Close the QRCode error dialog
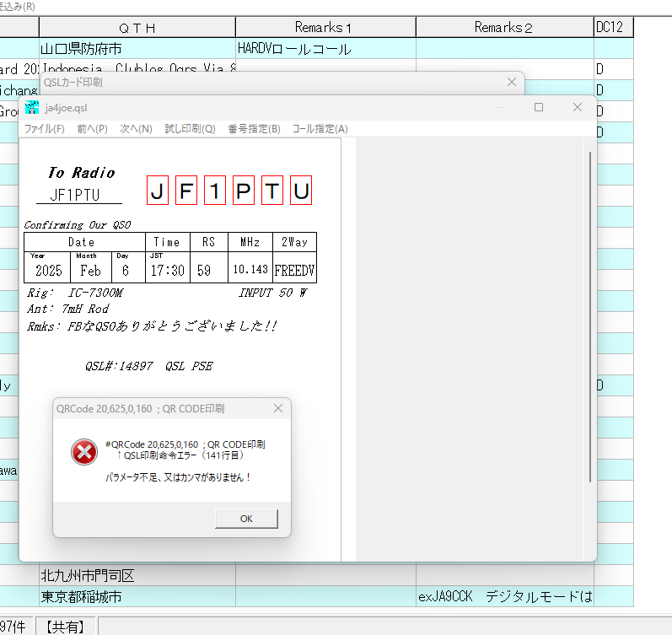Image resolution: width=672 pixels, height=635 pixels. point(278,408)
